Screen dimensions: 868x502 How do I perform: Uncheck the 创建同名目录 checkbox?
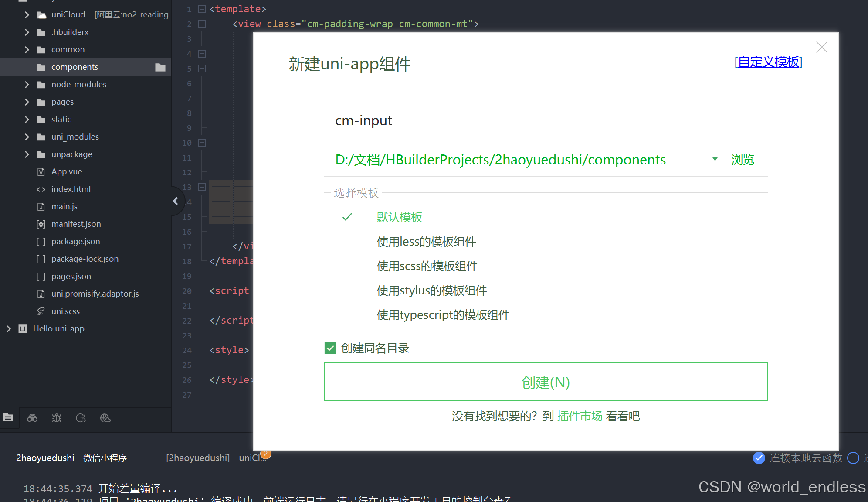tap(330, 348)
